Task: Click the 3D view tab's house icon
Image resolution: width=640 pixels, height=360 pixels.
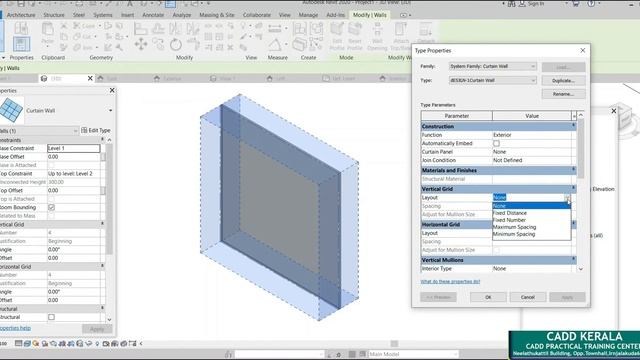Action: [44, 78]
